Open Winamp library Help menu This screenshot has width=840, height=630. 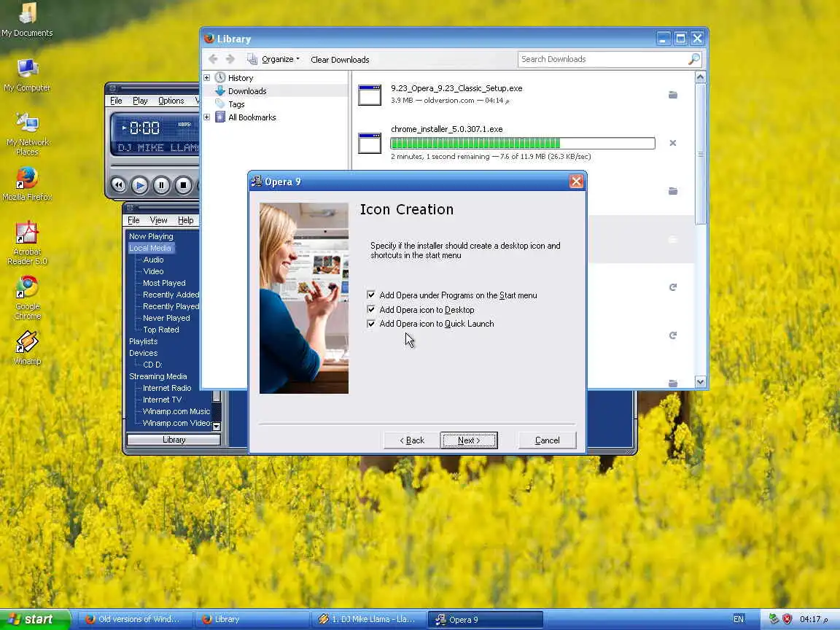[x=186, y=220]
